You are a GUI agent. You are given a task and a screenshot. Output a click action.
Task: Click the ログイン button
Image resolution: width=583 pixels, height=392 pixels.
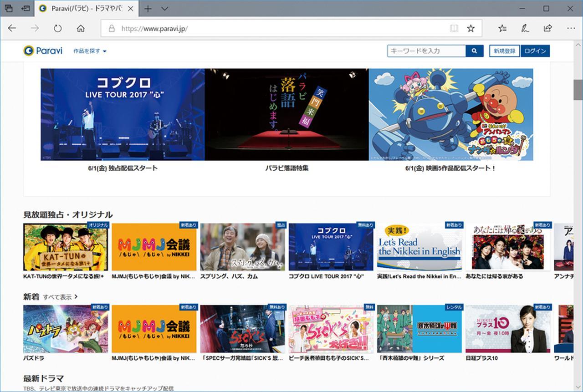(x=535, y=51)
